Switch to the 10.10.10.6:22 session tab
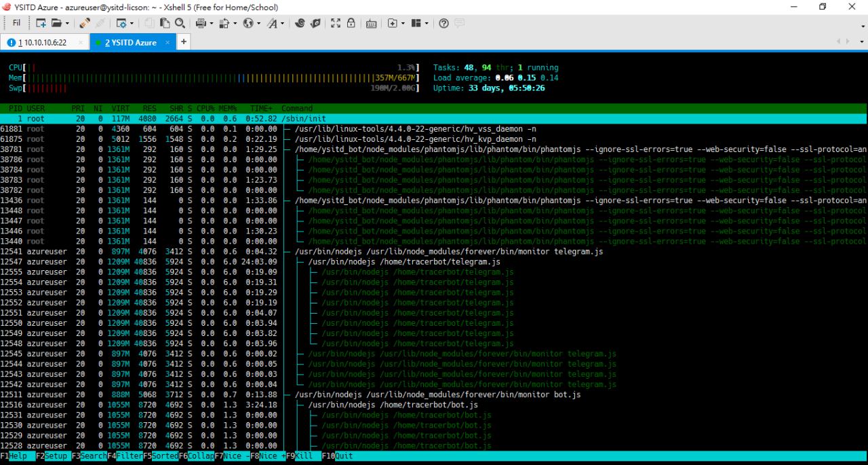This screenshot has height=465, width=868. tap(42, 42)
